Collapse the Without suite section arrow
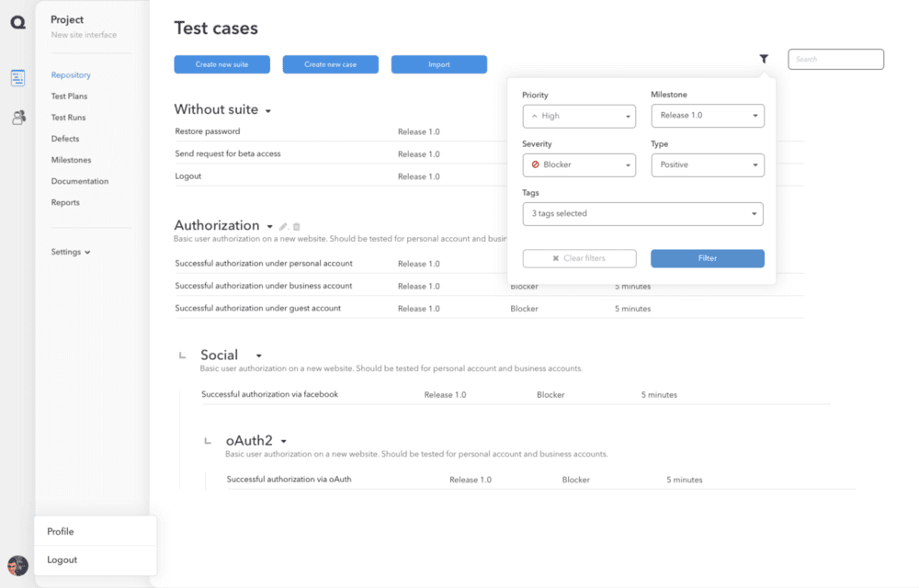This screenshot has width=919, height=588. 268,110
